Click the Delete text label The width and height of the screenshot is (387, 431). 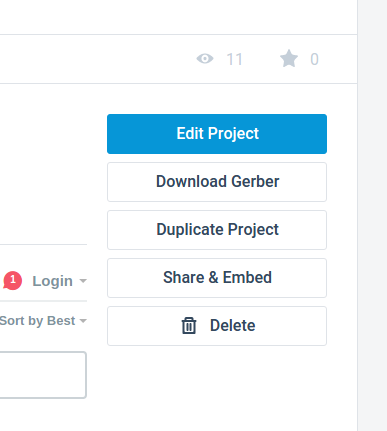[233, 325]
